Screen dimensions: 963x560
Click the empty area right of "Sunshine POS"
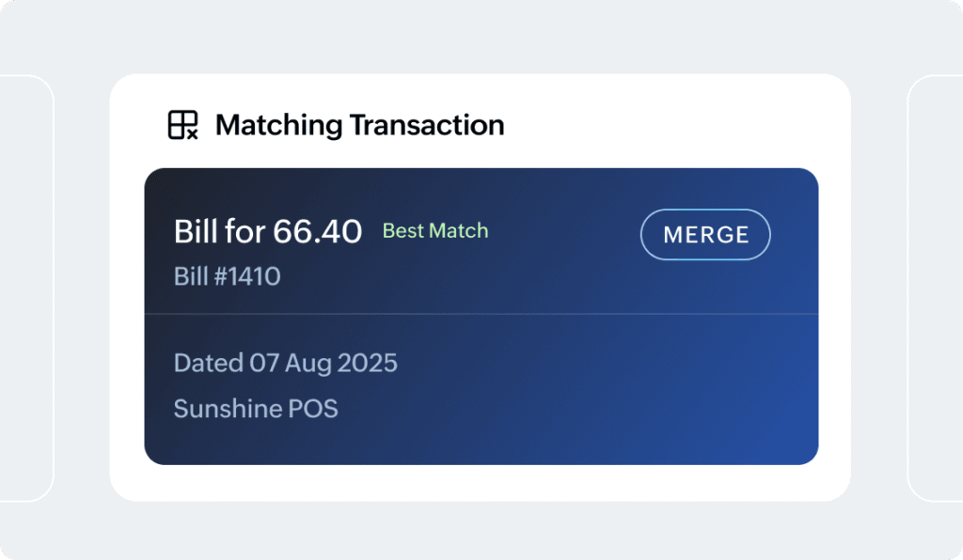pos(564,410)
